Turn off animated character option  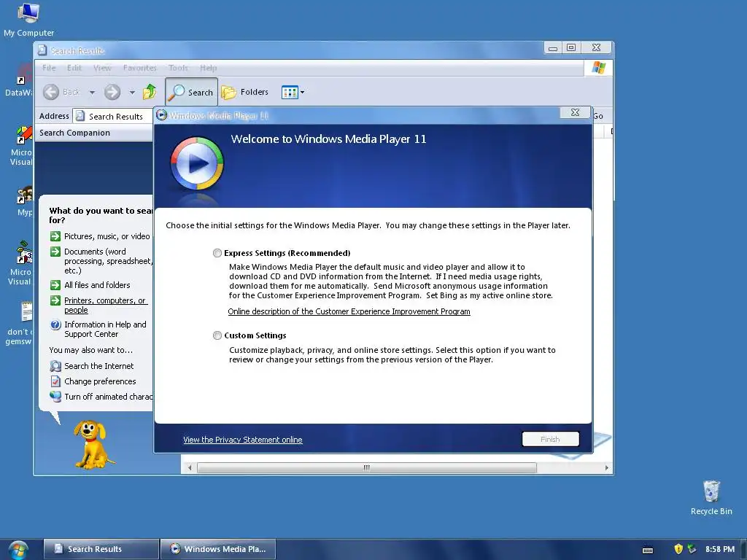tap(108, 396)
